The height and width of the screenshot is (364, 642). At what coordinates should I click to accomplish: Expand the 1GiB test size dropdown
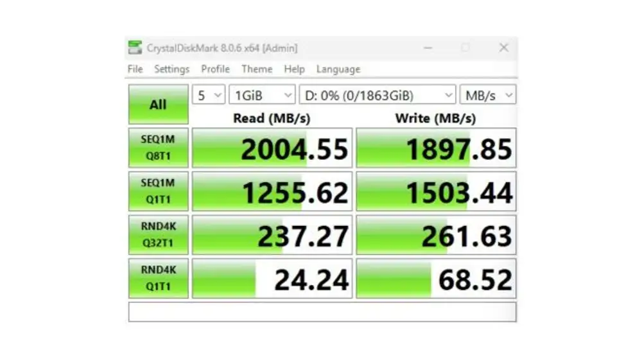[262, 95]
